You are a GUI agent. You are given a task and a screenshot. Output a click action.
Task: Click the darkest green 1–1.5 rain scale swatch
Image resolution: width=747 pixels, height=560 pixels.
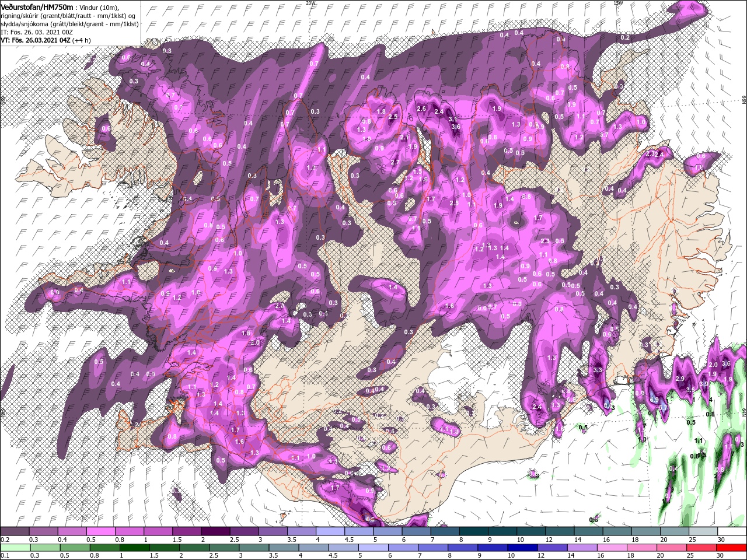click(x=134, y=548)
